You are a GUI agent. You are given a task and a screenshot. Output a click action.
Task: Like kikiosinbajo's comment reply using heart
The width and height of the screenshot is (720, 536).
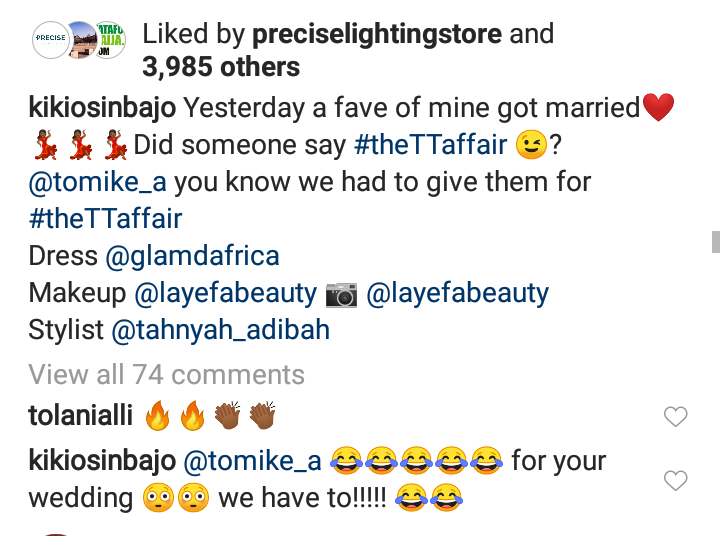pos(676,481)
